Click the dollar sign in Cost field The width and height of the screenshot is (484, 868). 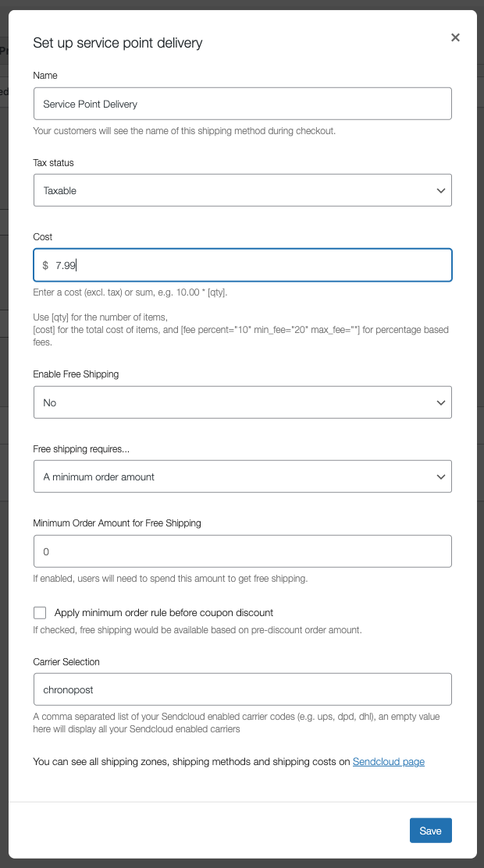pos(45,265)
